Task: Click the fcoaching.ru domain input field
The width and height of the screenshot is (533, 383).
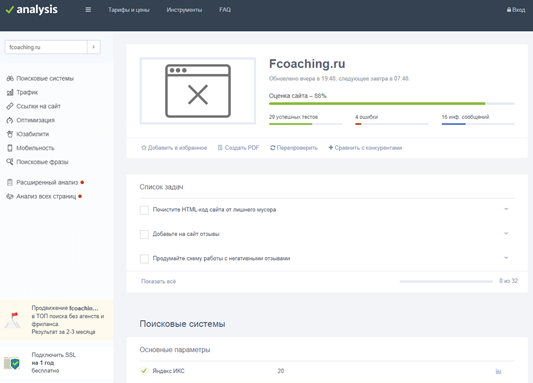Action: (x=46, y=47)
